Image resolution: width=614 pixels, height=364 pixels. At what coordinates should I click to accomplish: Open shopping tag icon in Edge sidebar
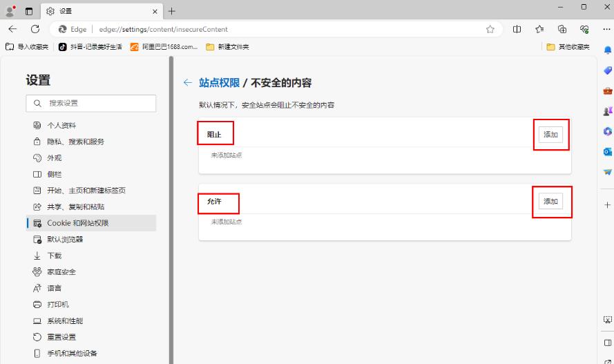(x=608, y=70)
